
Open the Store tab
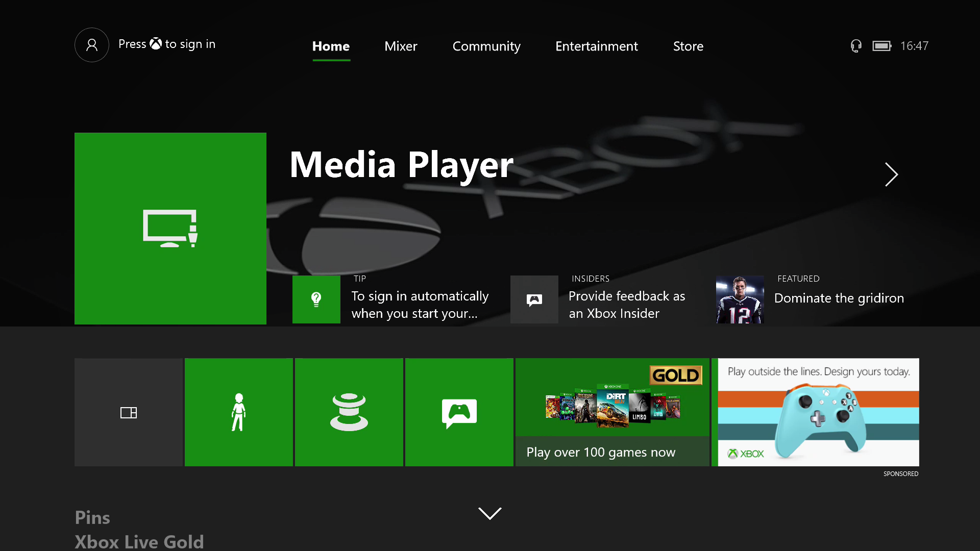[688, 46]
